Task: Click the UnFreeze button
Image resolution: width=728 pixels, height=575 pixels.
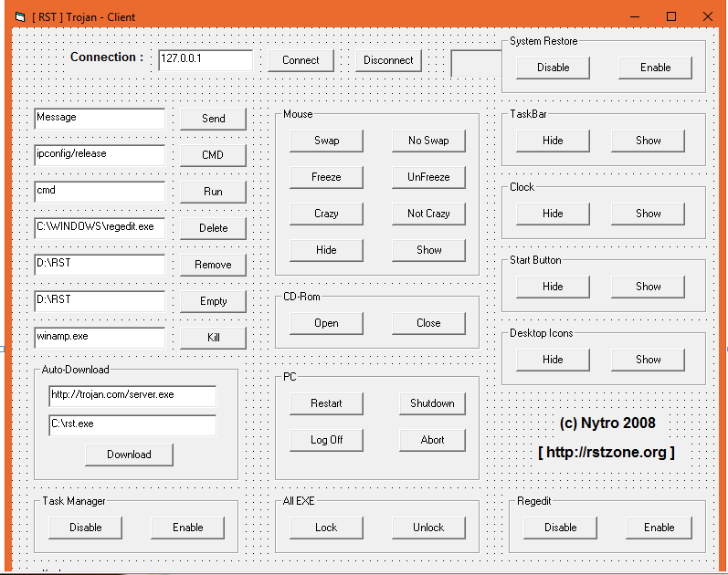Action: (428, 177)
